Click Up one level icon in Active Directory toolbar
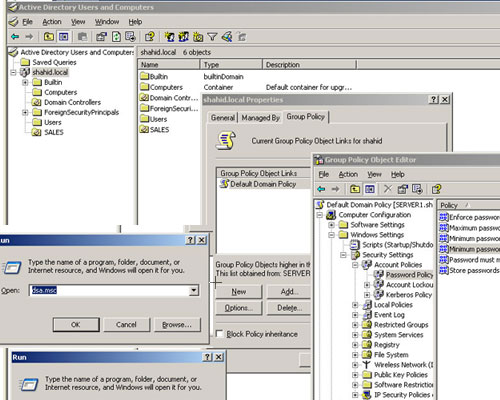Screen dimensions: 500x400 click(49, 37)
